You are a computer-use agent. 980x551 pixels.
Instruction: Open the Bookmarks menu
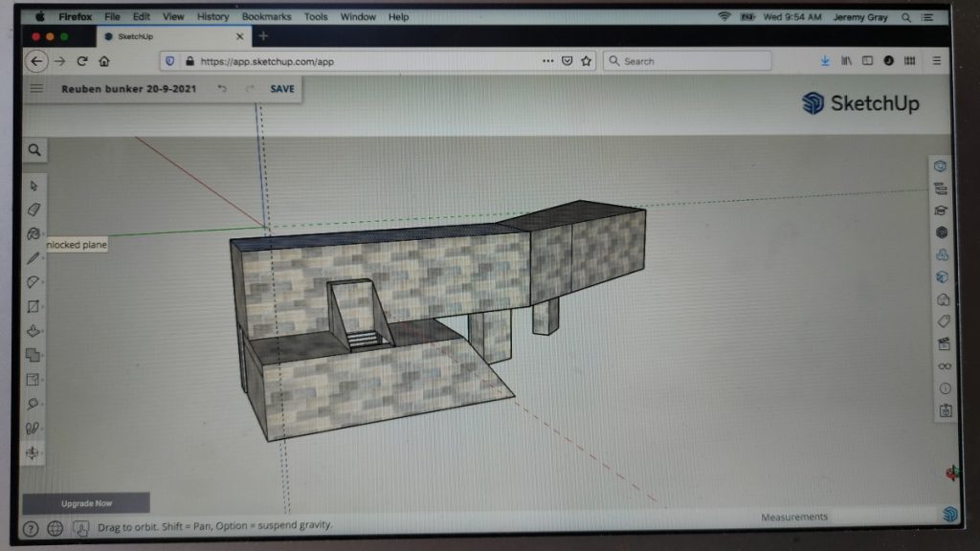point(266,17)
